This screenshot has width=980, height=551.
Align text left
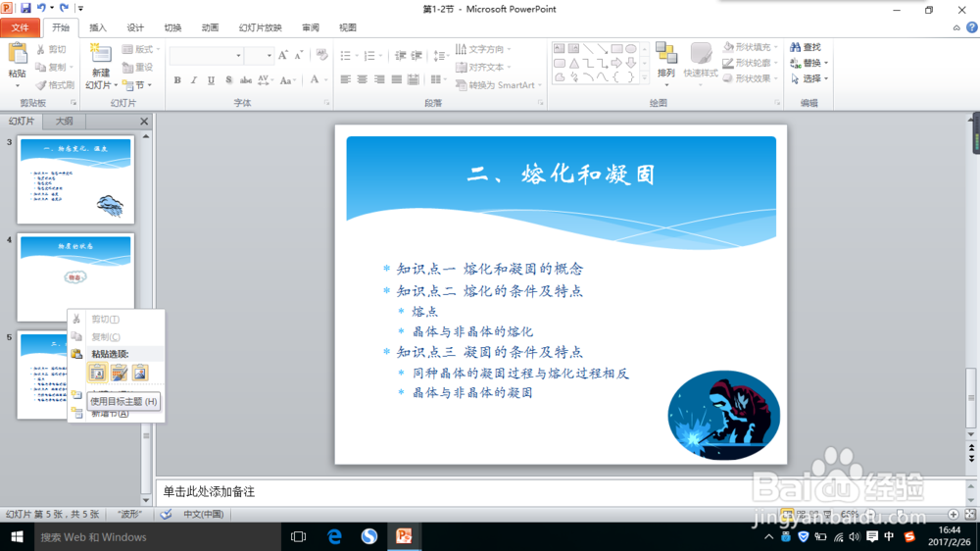point(346,80)
